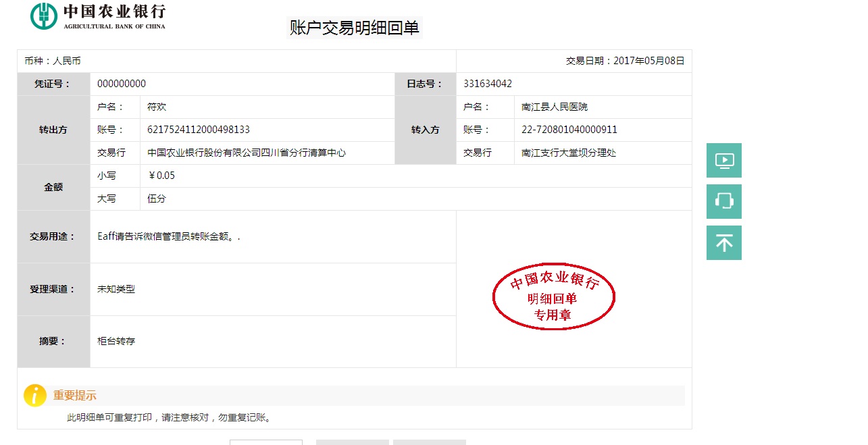
Task: Select 中国农业银行股份有限公司四川省分行清算中心 text
Action: pos(247,153)
